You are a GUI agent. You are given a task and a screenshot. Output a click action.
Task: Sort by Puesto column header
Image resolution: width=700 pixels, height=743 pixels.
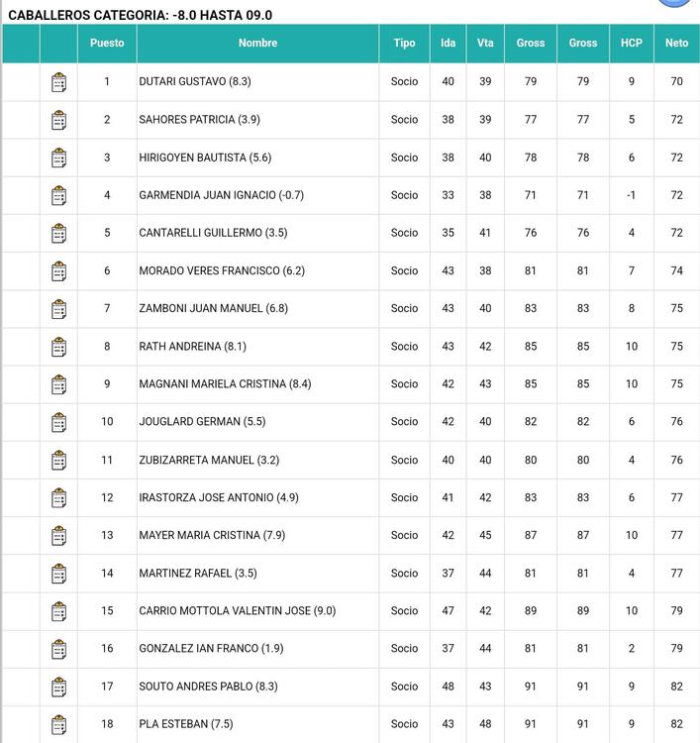[x=107, y=44]
